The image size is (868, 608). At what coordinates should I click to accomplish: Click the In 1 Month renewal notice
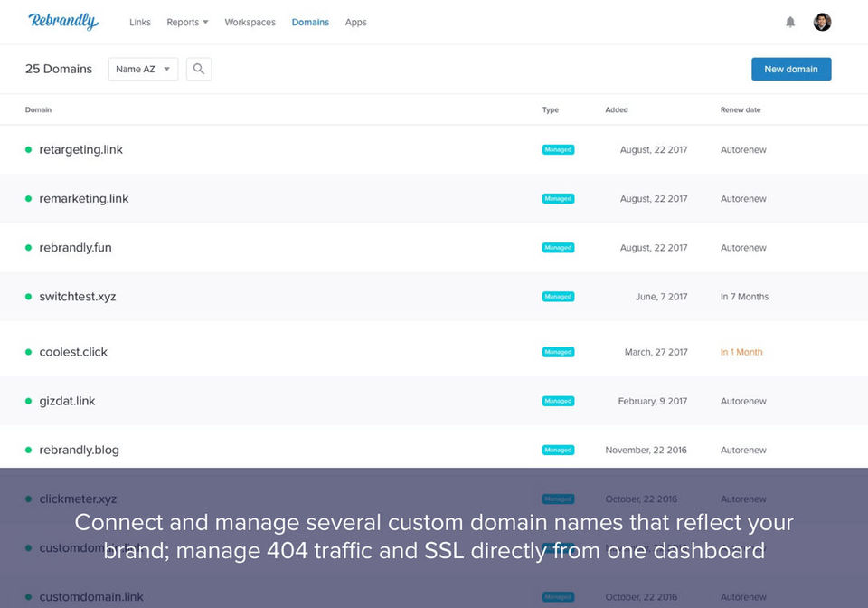[741, 353]
